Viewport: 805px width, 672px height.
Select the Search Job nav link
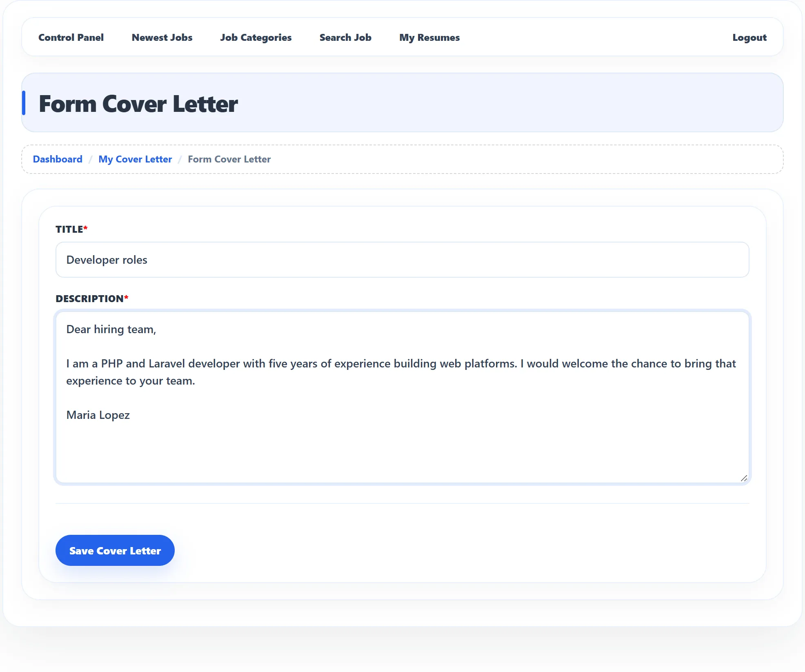(x=345, y=38)
